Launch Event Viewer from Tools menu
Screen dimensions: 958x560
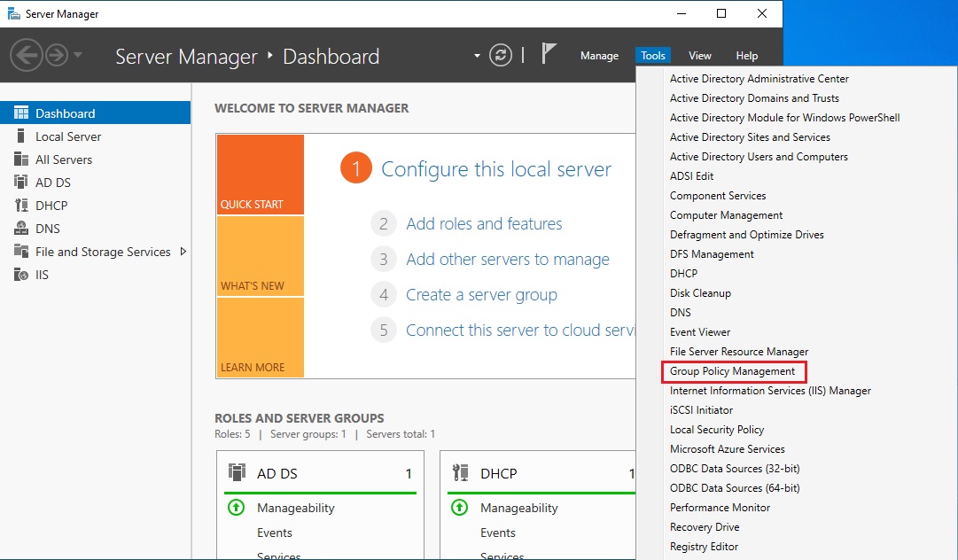700,332
